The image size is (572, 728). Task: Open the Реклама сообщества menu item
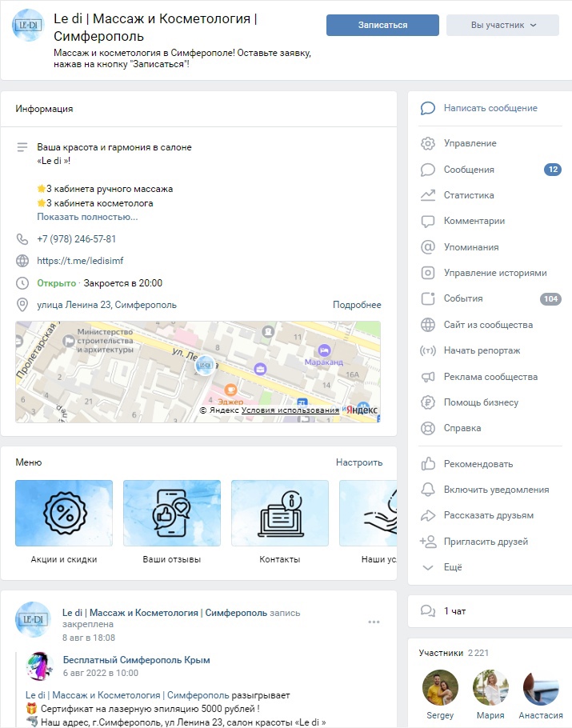pos(490,377)
